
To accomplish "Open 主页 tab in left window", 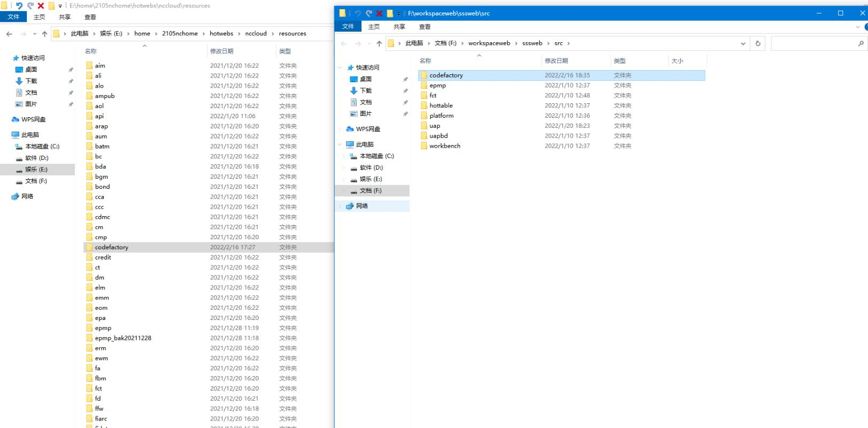I will [x=40, y=17].
